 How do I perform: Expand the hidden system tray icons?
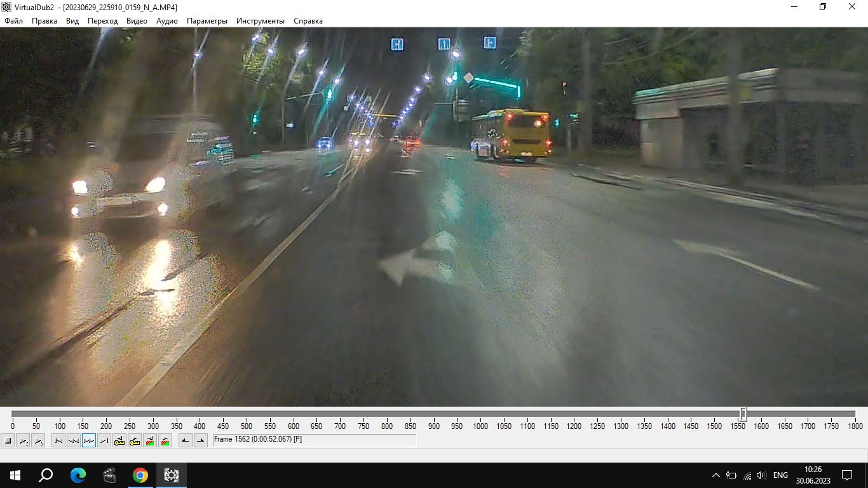pyautogui.click(x=716, y=475)
